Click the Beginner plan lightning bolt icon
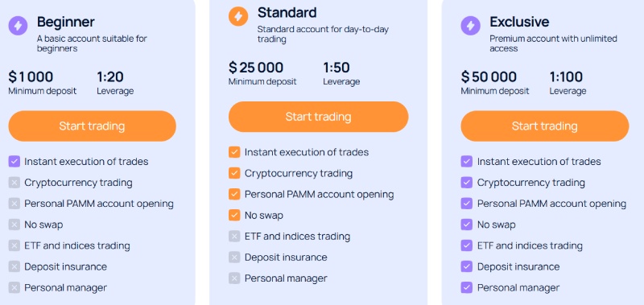Image resolution: width=644 pixels, height=305 pixels. [x=18, y=26]
